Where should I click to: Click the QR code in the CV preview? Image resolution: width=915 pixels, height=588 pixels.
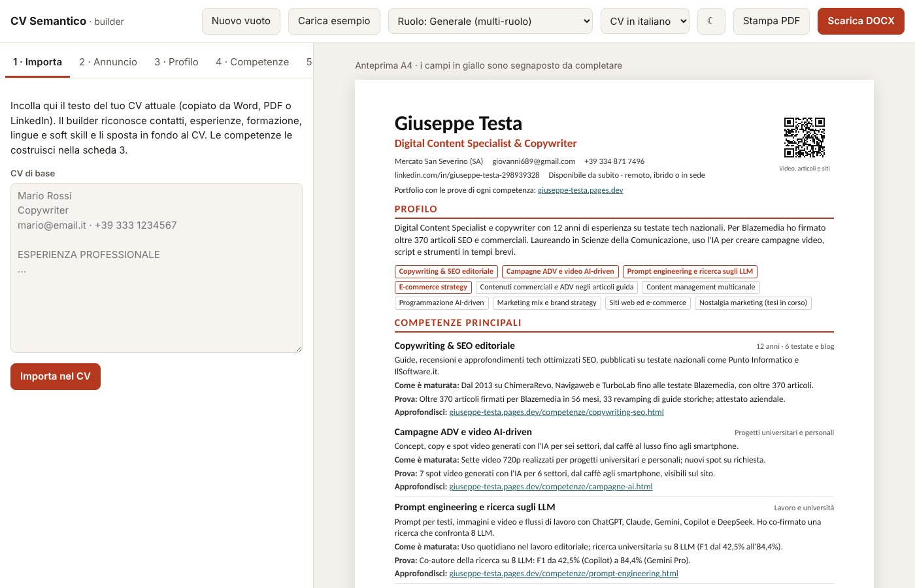805,137
